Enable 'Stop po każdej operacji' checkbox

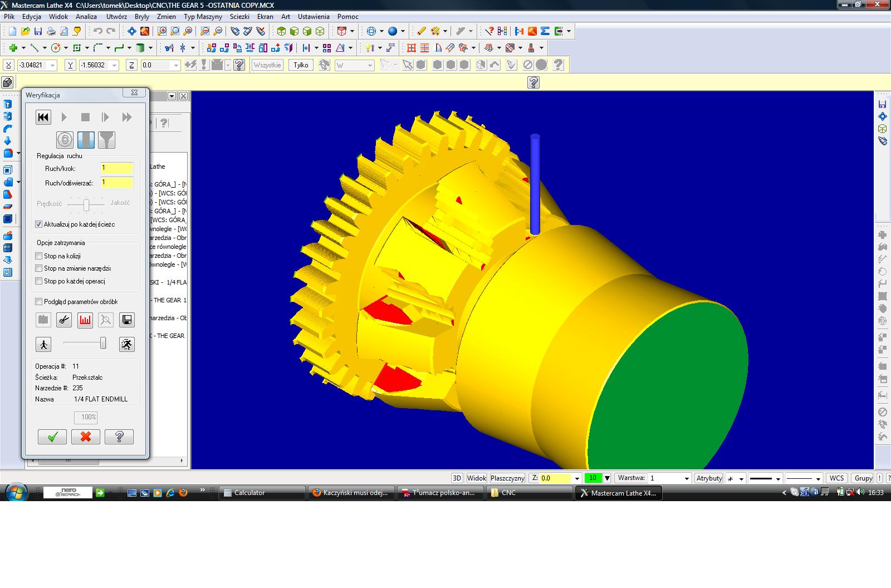38,281
